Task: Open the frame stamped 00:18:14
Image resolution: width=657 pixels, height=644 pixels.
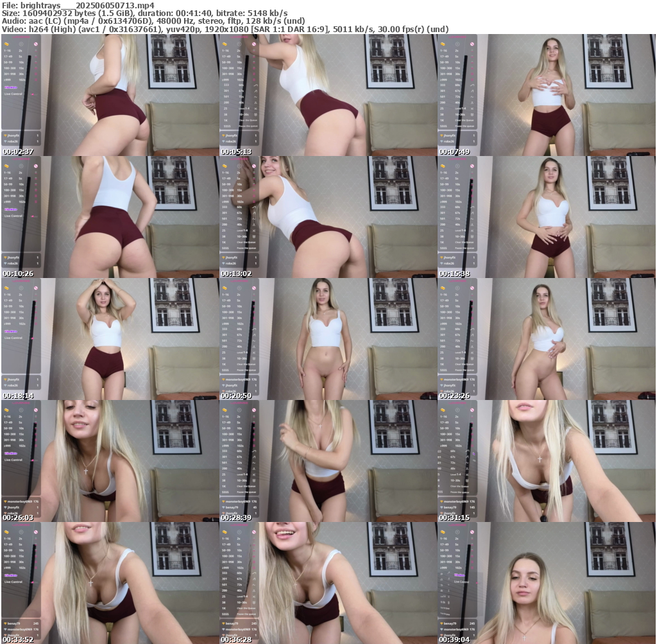Action: [110, 339]
